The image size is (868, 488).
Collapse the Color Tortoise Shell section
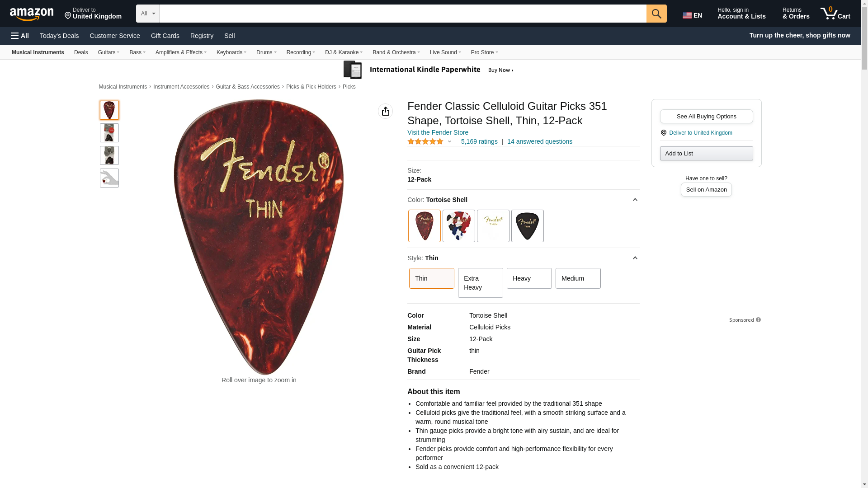[x=635, y=200]
